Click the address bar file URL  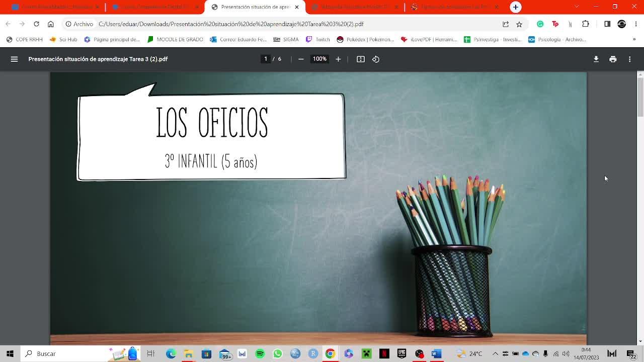(x=231, y=24)
